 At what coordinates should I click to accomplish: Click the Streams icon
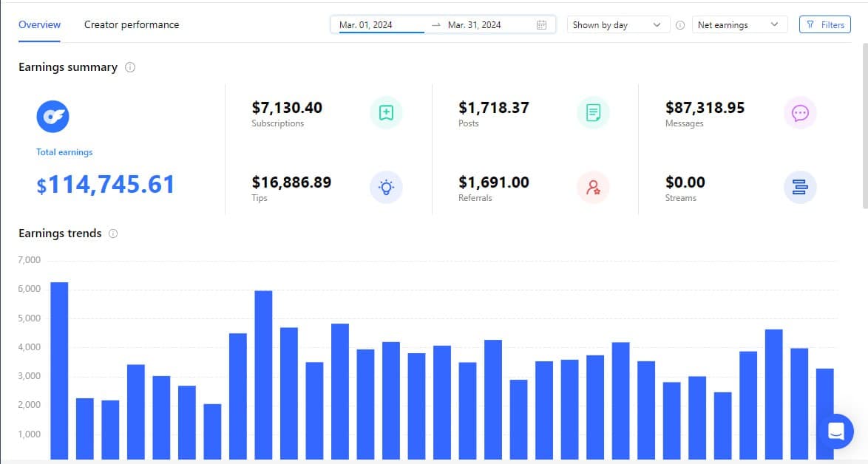click(x=800, y=188)
